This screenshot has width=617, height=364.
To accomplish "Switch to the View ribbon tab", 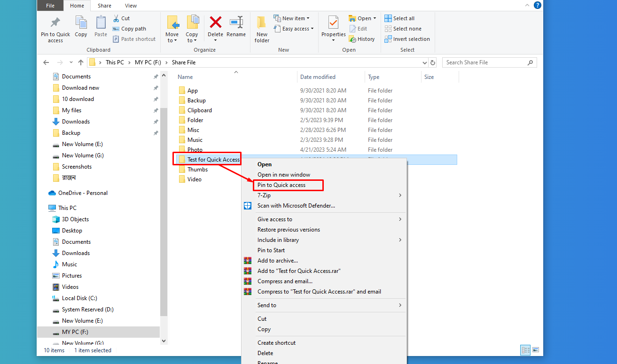I will click(x=131, y=6).
